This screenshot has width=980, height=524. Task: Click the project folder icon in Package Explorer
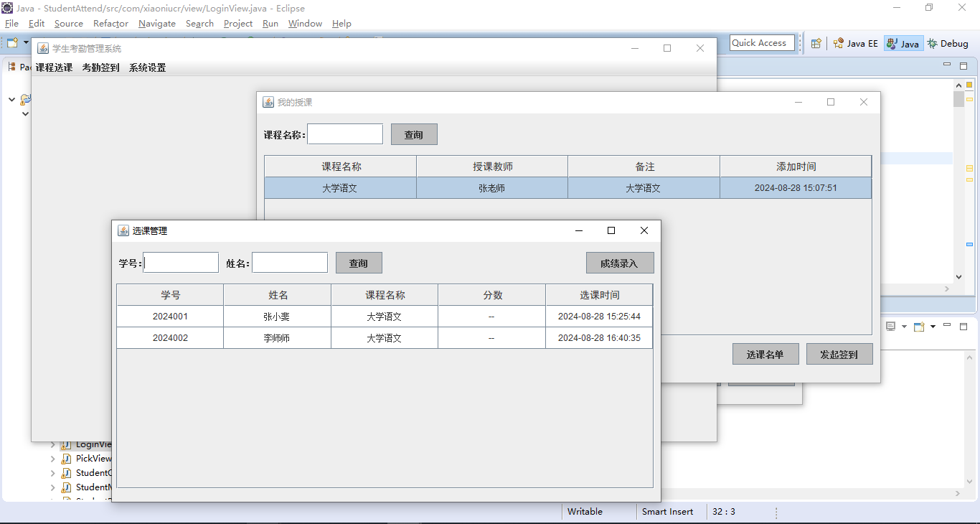point(26,99)
